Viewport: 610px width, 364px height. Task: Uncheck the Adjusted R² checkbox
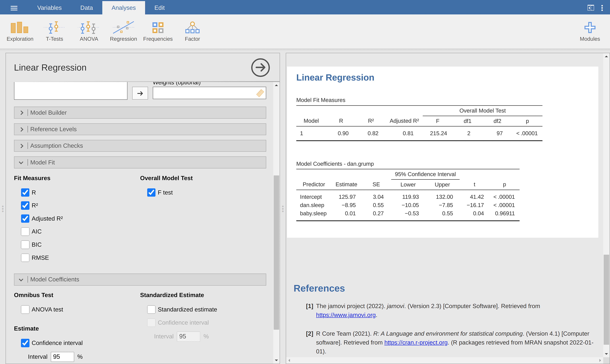[25, 219]
